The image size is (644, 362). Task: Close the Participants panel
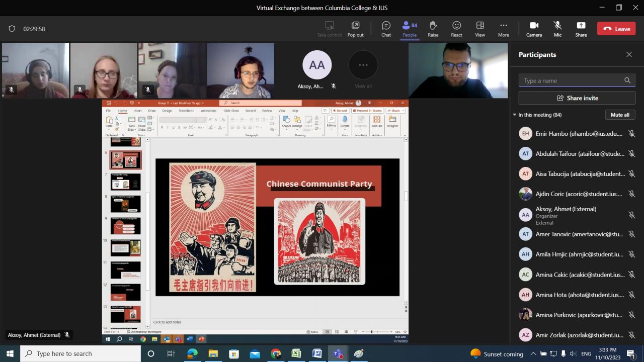coord(629,54)
